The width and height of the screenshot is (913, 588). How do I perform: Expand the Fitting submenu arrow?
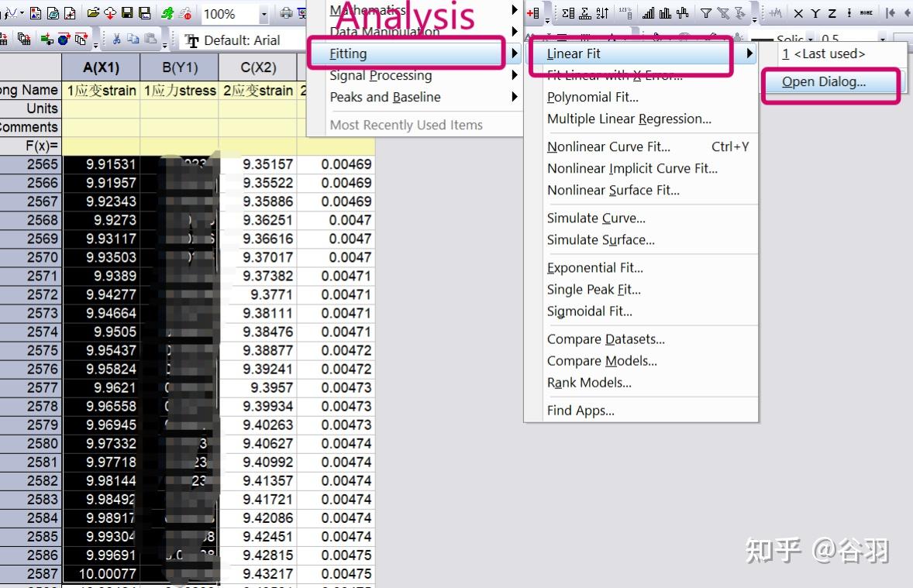click(x=515, y=53)
